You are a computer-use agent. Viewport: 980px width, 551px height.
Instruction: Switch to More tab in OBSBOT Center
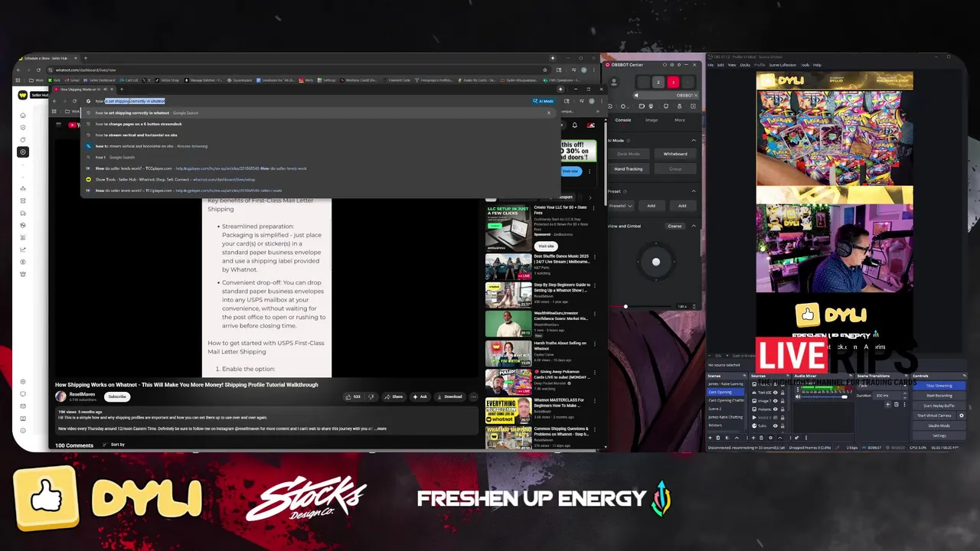(680, 120)
